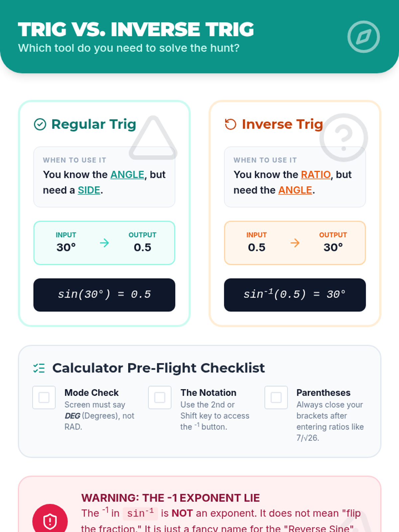The image size is (399, 532).
Task: Tick The Notation checkbox
Action: (x=160, y=397)
